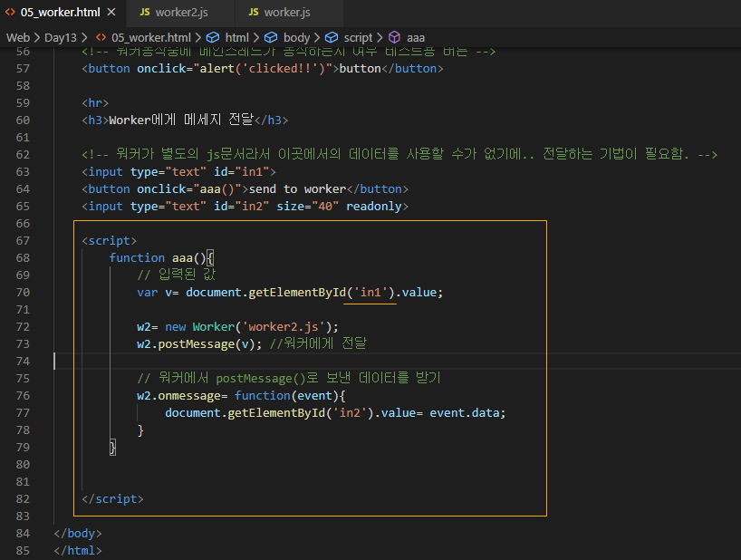Click 'readonly' attribute on line 65
This screenshot has height=560, width=741.
373,207
